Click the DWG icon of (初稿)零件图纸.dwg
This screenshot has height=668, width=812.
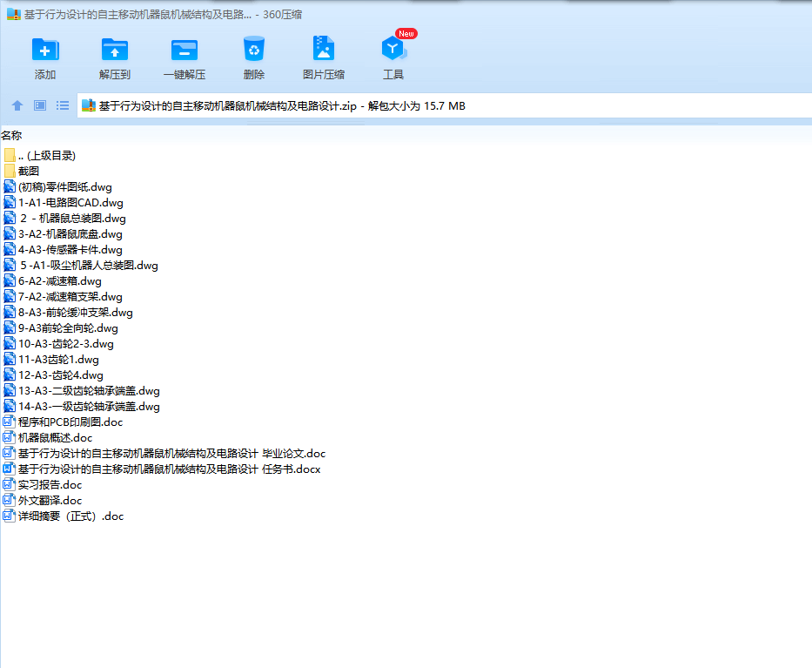(x=10, y=186)
